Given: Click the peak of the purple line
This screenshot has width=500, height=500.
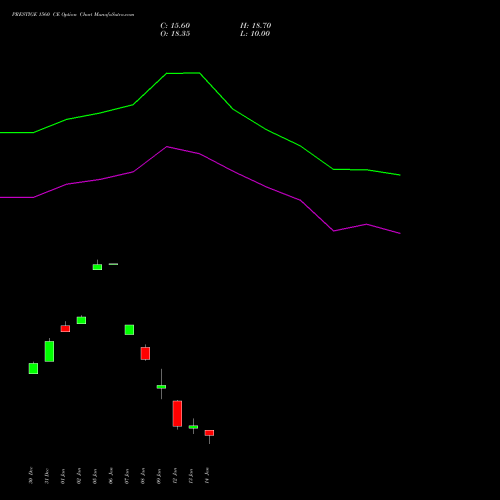Looking at the screenshot, I should pos(167,147).
